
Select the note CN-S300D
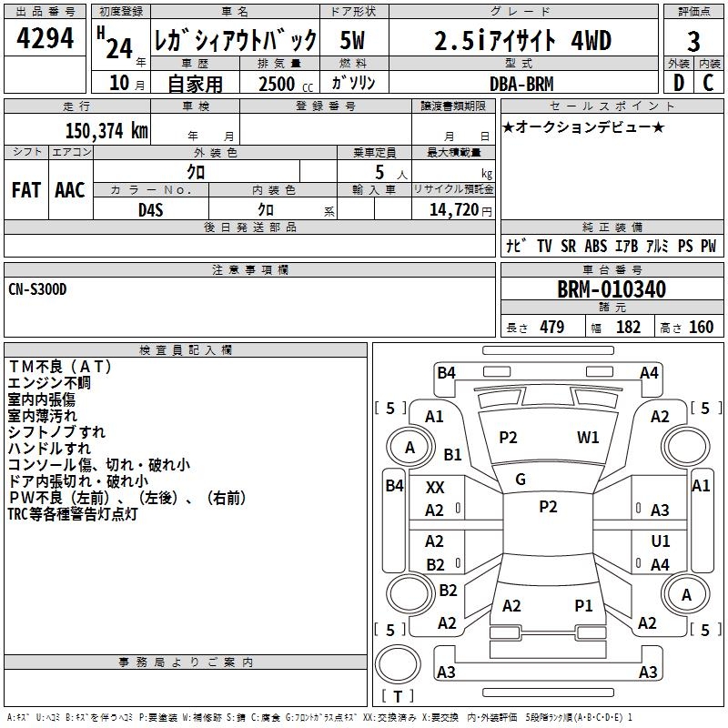click(37, 289)
